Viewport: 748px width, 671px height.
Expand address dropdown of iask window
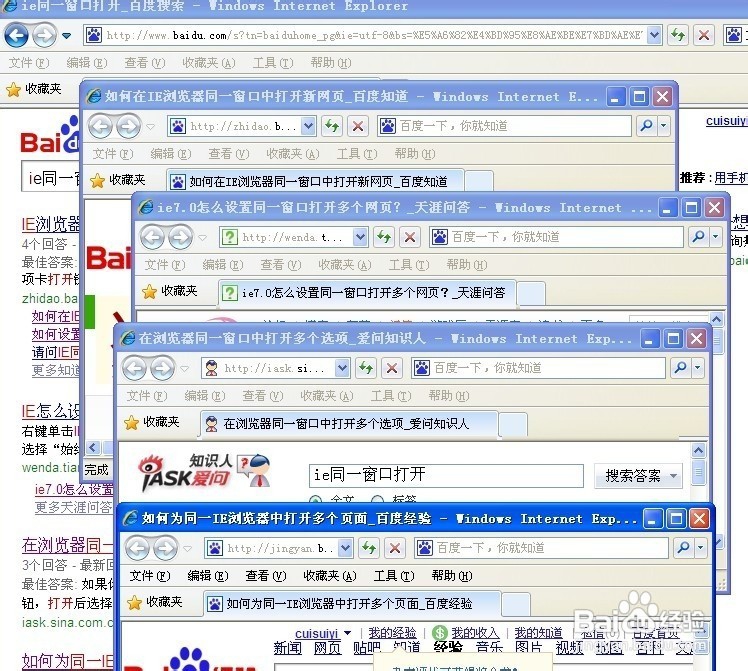click(x=343, y=368)
